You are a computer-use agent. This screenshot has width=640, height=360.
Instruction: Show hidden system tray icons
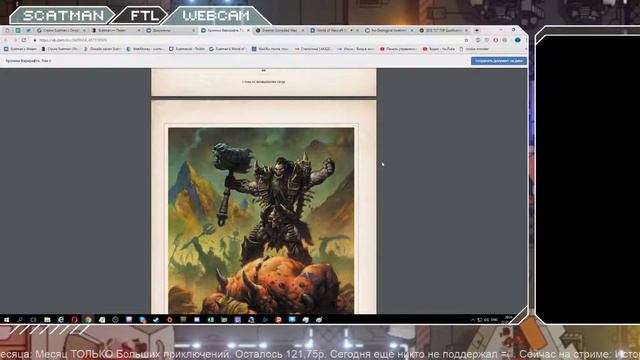(473, 320)
